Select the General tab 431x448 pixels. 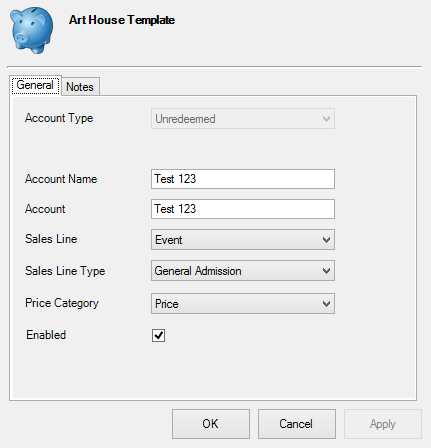(35, 85)
